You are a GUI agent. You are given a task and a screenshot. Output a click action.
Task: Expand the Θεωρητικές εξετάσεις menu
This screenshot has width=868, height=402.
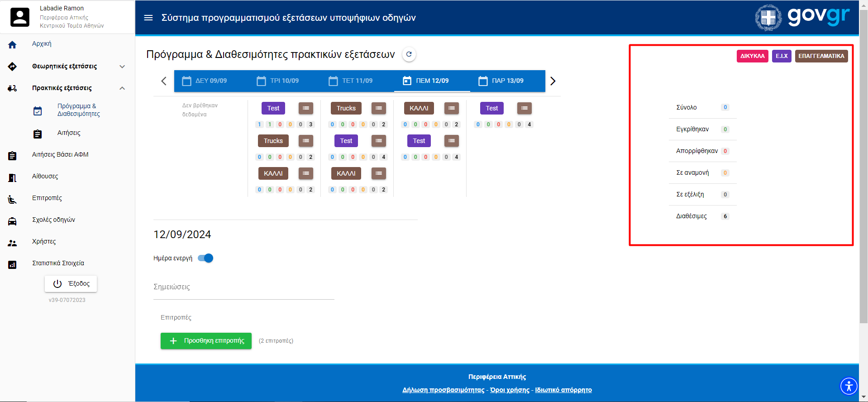coord(122,67)
